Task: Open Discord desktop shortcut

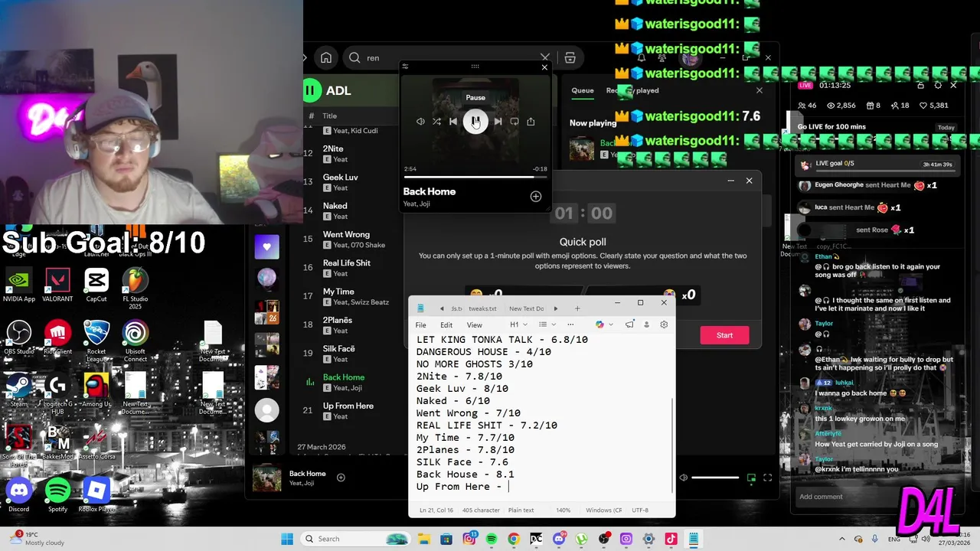Action: [18, 494]
